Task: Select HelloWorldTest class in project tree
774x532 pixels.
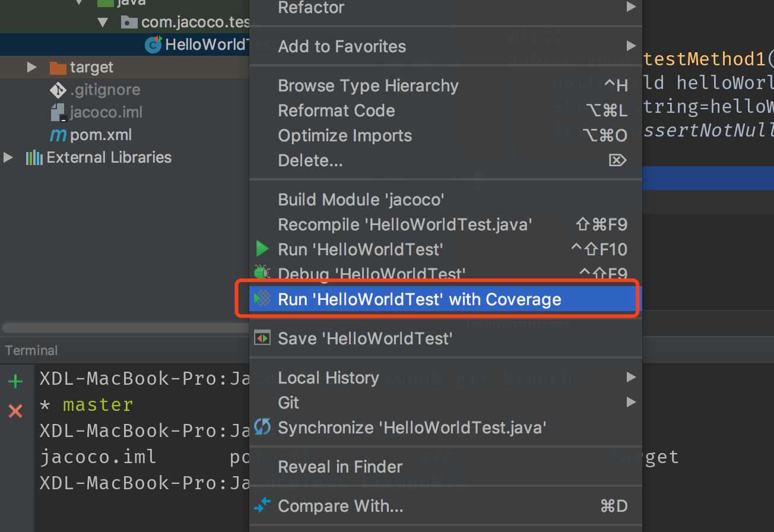Action: [x=207, y=45]
